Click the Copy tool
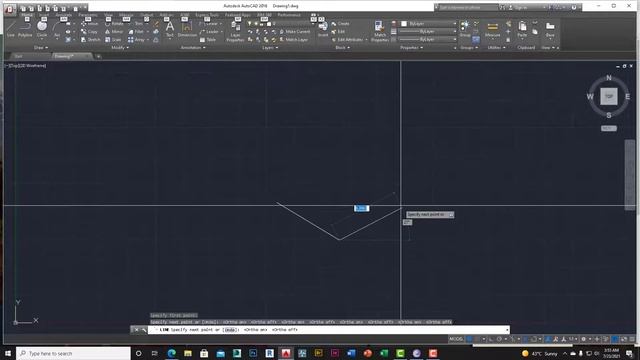 89,31
